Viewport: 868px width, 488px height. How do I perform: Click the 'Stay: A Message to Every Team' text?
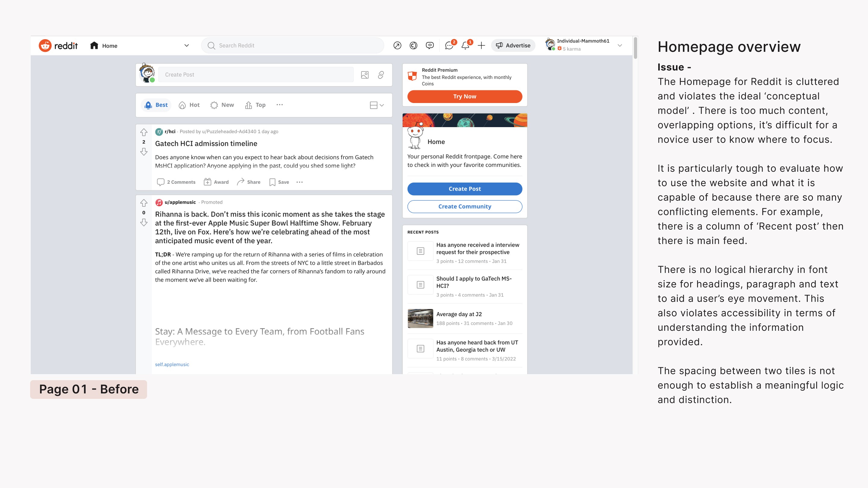tap(259, 337)
